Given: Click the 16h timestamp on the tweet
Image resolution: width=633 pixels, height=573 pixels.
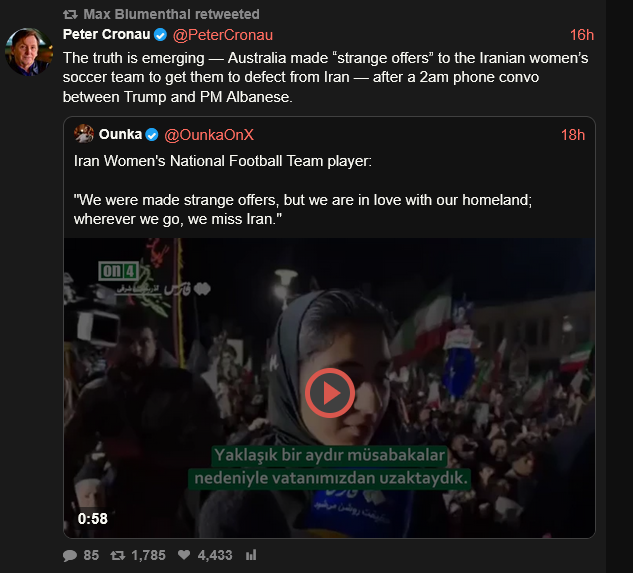Looking at the screenshot, I should [581, 35].
